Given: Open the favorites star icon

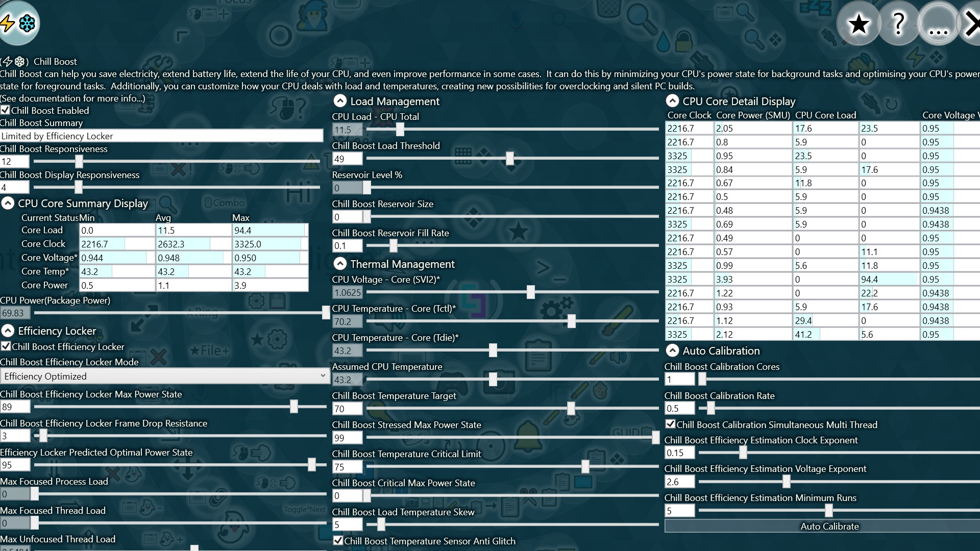Looking at the screenshot, I should 858,23.
